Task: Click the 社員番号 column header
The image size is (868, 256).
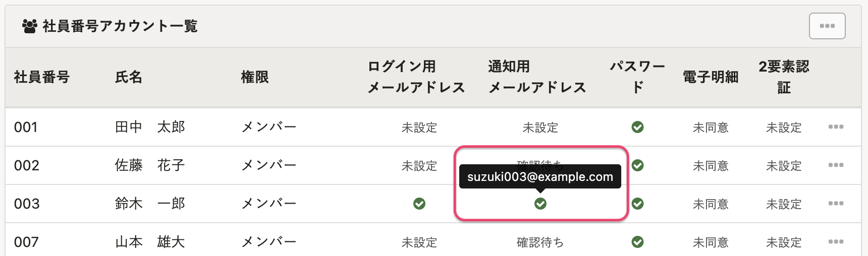Action: coord(42,77)
